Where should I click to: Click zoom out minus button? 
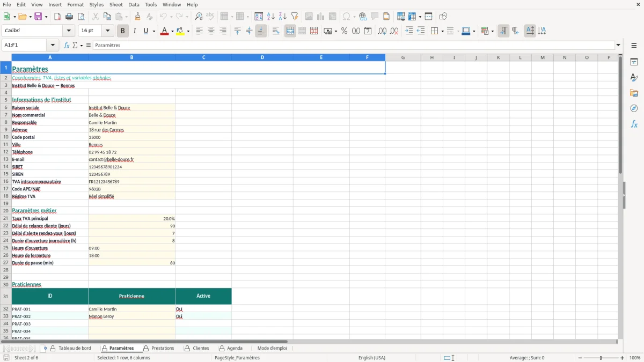pos(579,358)
